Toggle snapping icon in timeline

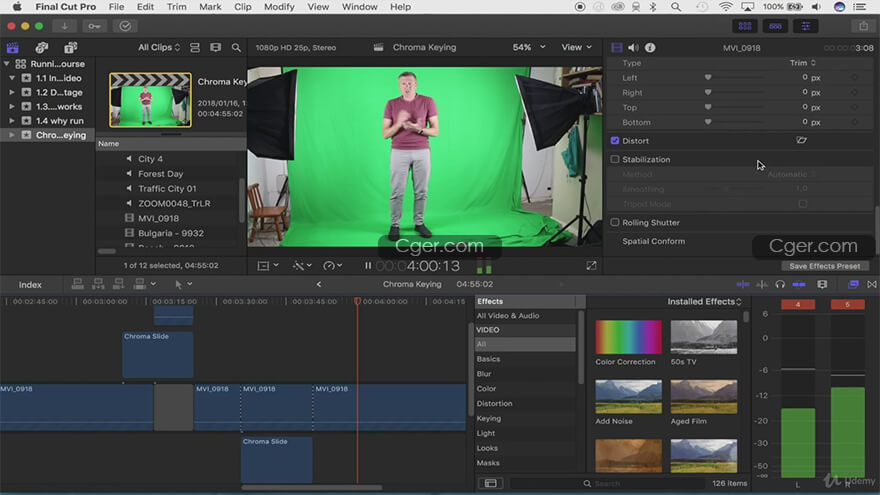point(799,285)
